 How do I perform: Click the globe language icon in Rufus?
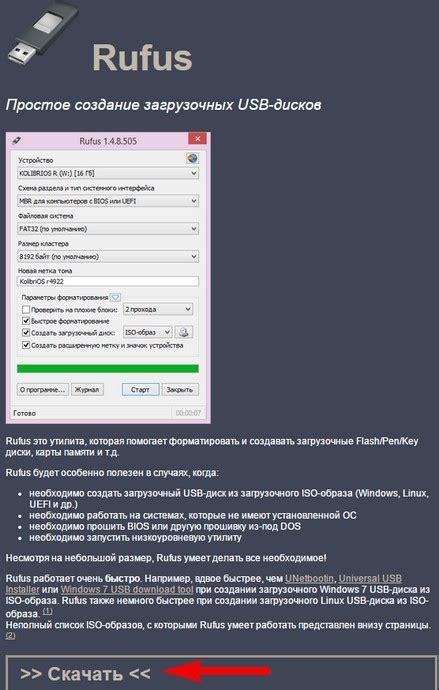[192, 158]
